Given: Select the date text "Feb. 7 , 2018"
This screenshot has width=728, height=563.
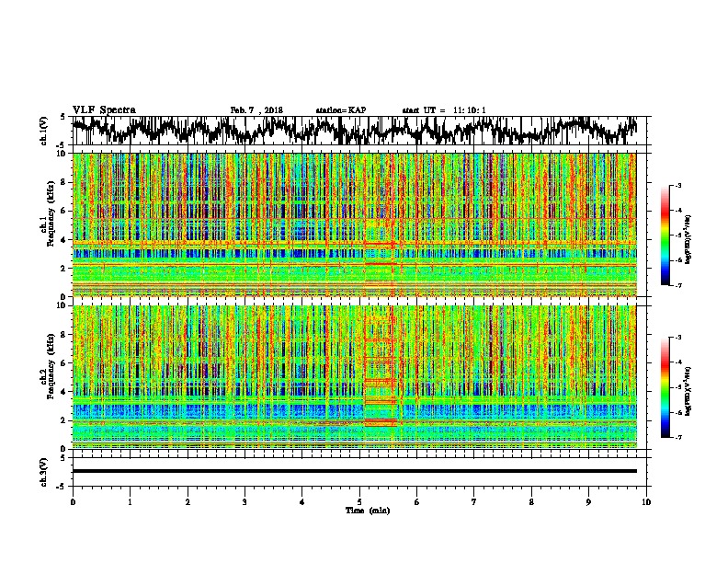Looking at the screenshot, I should coord(256,110).
